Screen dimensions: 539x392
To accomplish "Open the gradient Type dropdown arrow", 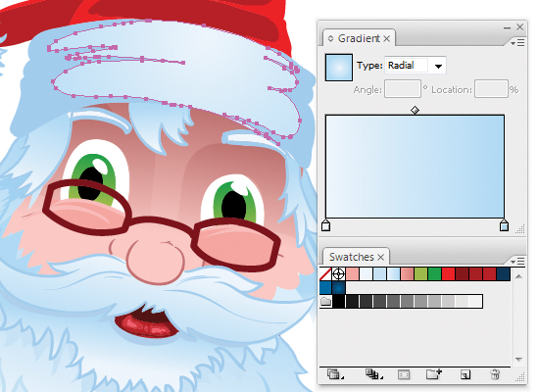I will pos(438,66).
